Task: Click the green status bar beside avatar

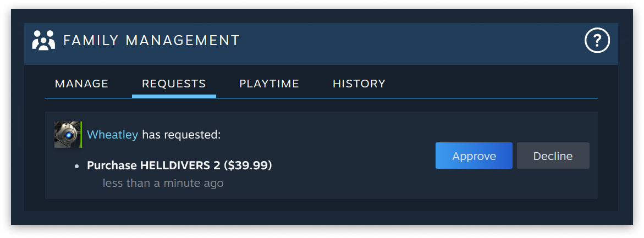Action: tap(81, 135)
